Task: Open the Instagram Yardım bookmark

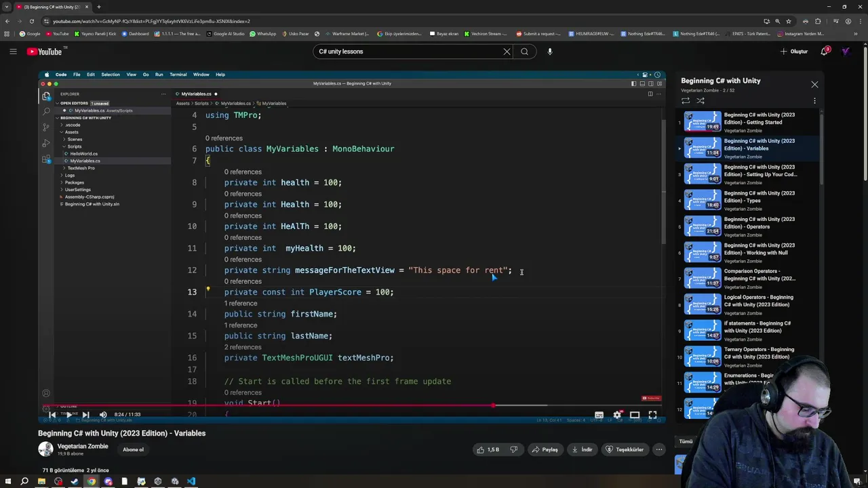Action: [x=802, y=34]
